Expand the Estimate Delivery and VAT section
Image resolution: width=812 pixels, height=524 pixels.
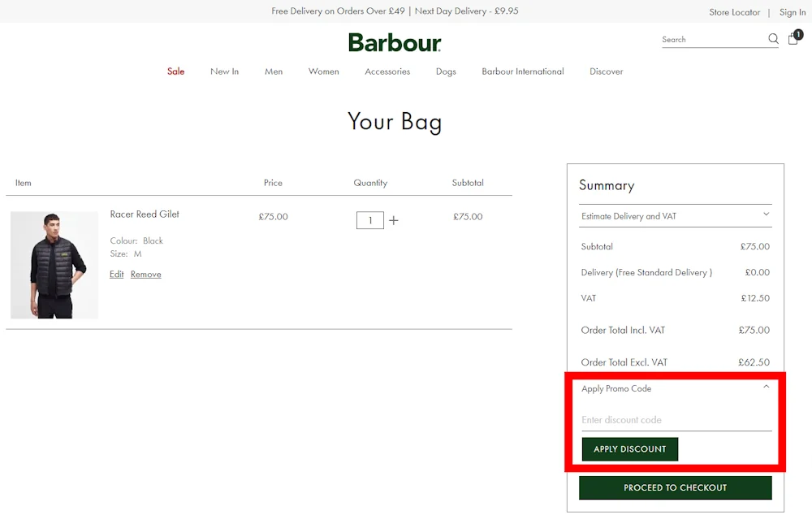676,216
